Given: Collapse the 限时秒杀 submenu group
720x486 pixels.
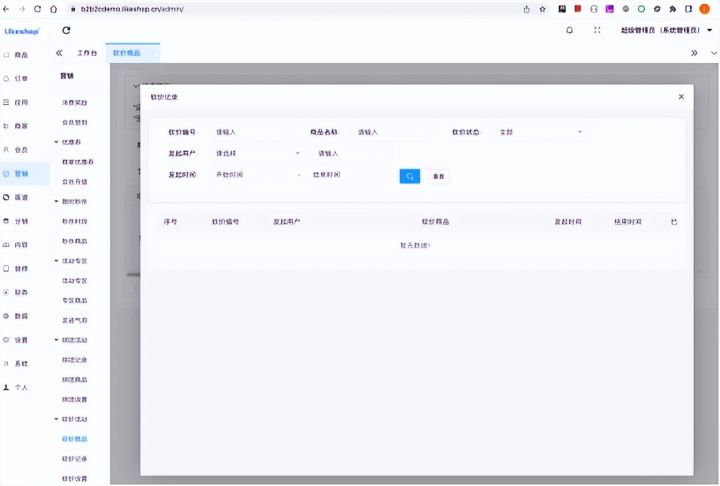Looking at the screenshot, I should click(x=56, y=201).
